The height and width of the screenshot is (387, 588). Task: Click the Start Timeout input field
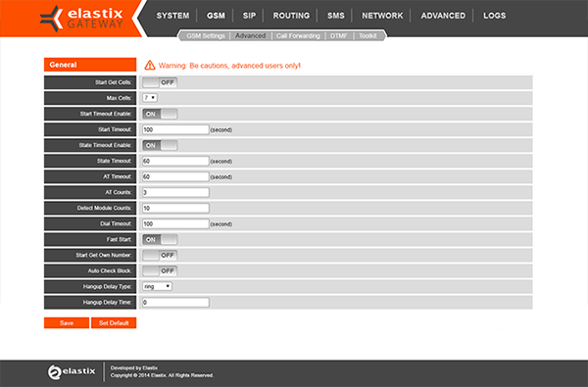click(175, 129)
